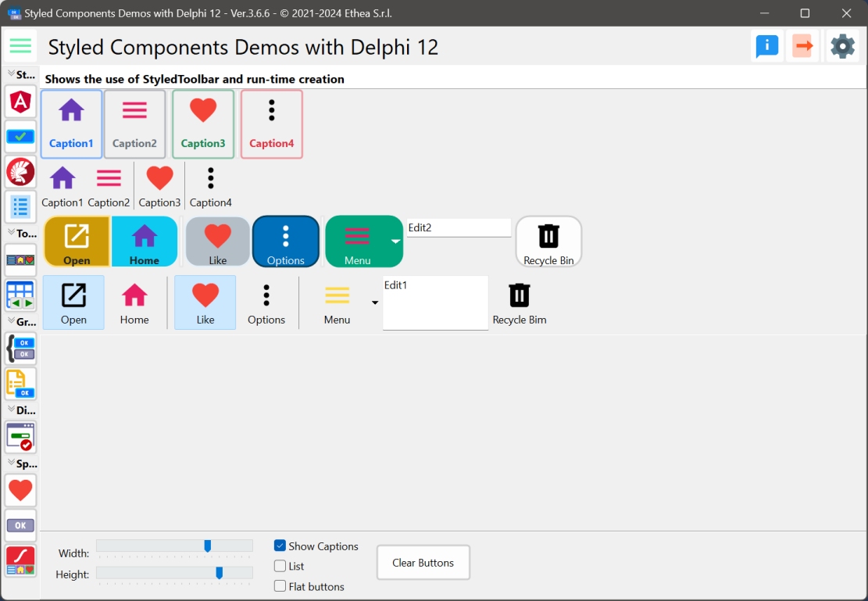Click the Recycle Bim toolbar button
This screenshot has height=601, width=868.
tap(520, 302)
